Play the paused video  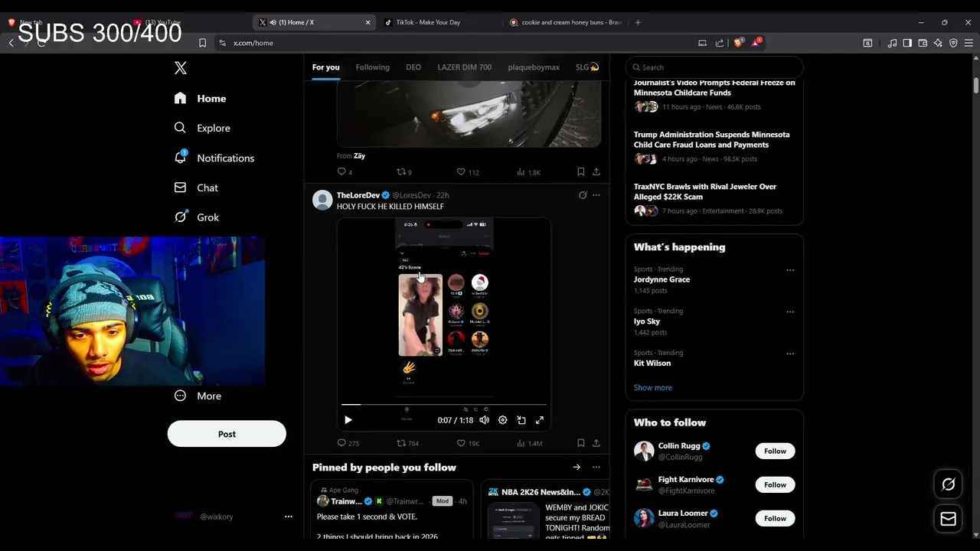coord(348,420)
